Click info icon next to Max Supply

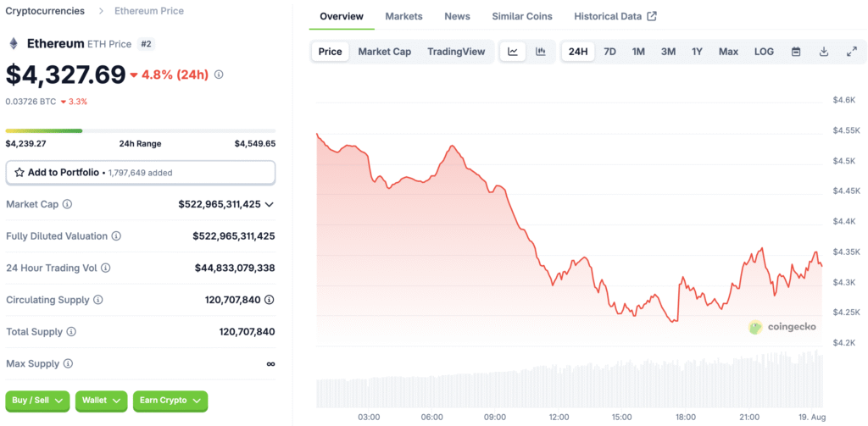point(68,363)
